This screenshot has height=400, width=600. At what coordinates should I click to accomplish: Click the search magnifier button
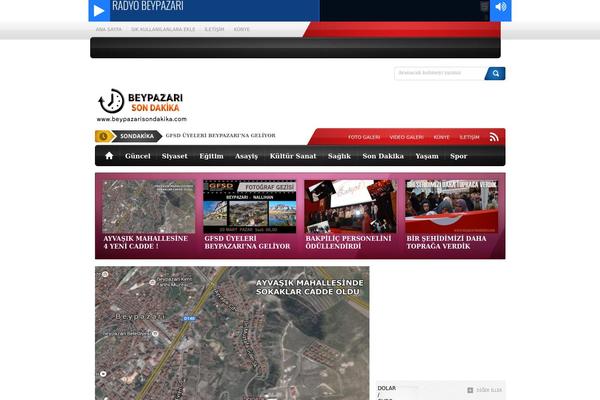495,73
